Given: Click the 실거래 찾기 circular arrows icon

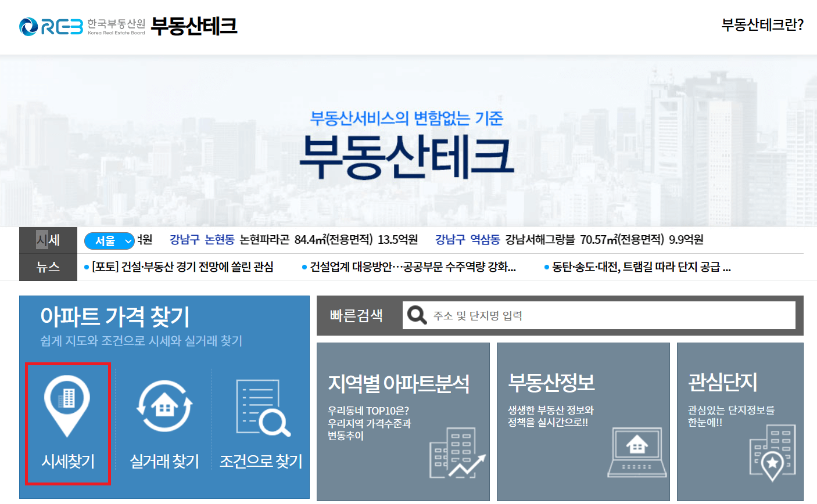Looking at the screenshot, I should click(x=164, y=406).
